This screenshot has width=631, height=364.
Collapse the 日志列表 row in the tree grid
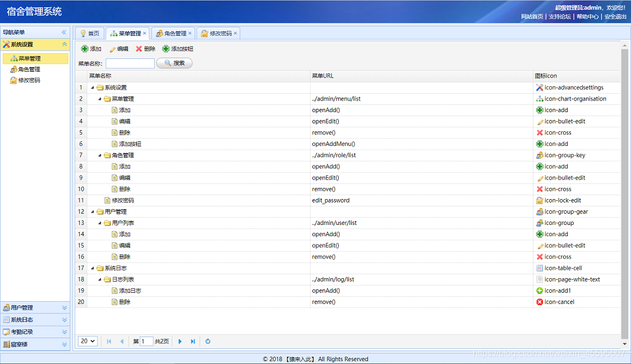(100, 279)
